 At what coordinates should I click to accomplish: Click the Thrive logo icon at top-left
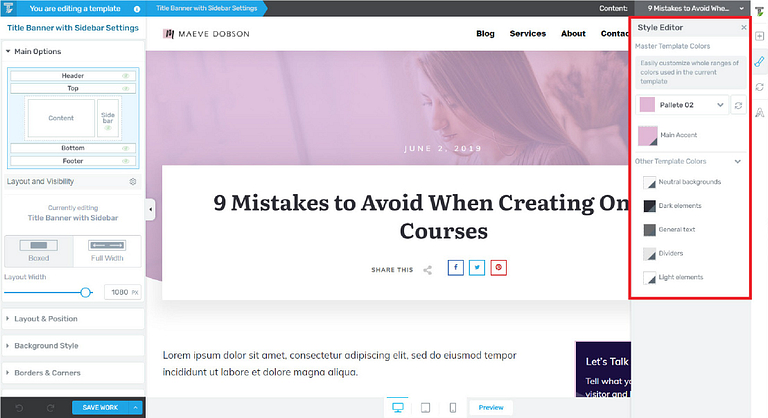coord(8,8)
